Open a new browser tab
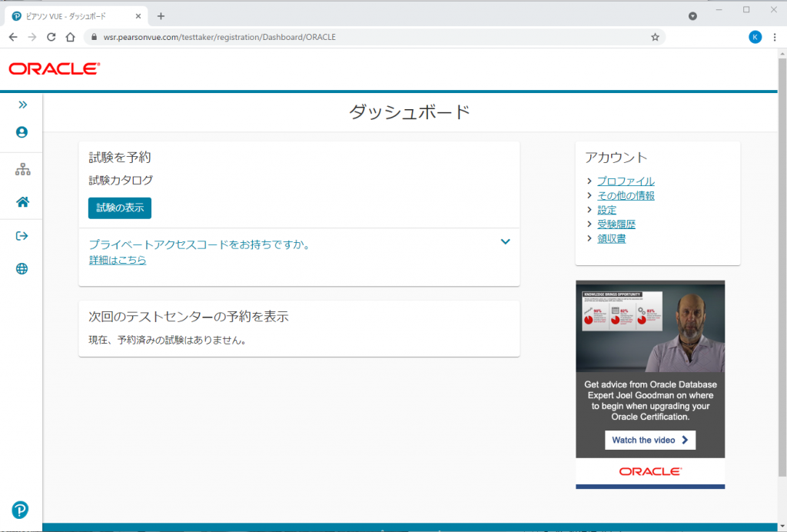The height and width of the screenshot is (532, 787). [161, 16]
